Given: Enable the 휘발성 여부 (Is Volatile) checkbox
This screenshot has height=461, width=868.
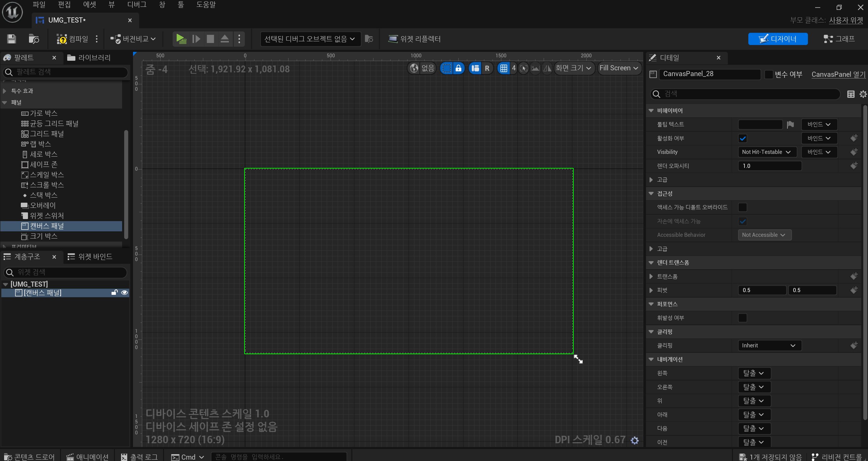Looking at the screenshot, I should pyautogui.click(x=742, y=318).
